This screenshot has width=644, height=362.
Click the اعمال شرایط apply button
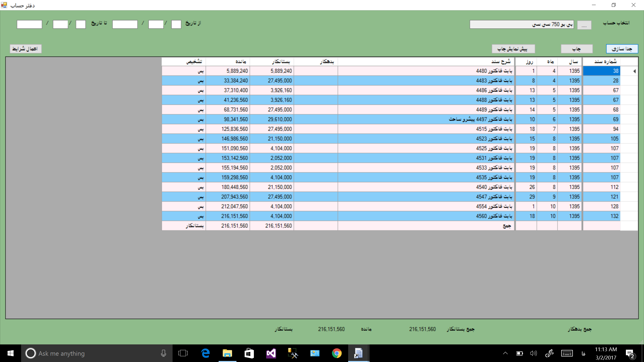pyautogui.click(x=25, y=49)
